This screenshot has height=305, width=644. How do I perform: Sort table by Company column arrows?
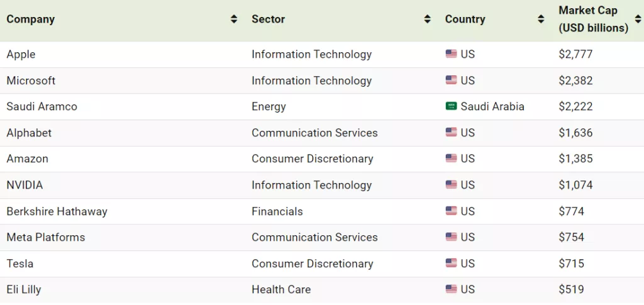click(234, 19)
